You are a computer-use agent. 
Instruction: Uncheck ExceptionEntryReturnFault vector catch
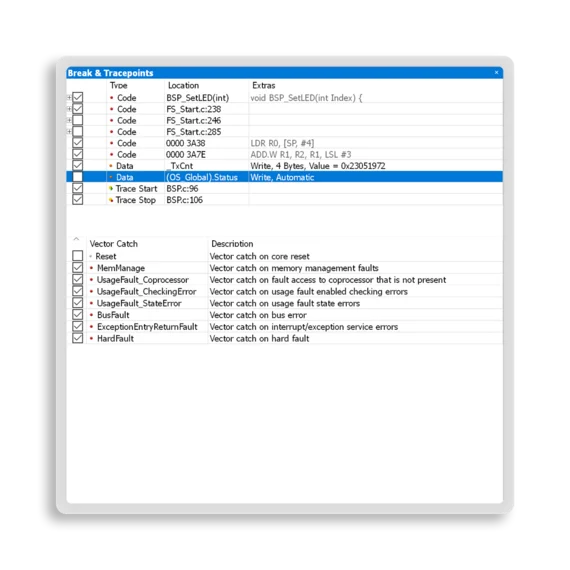(77, 326)
